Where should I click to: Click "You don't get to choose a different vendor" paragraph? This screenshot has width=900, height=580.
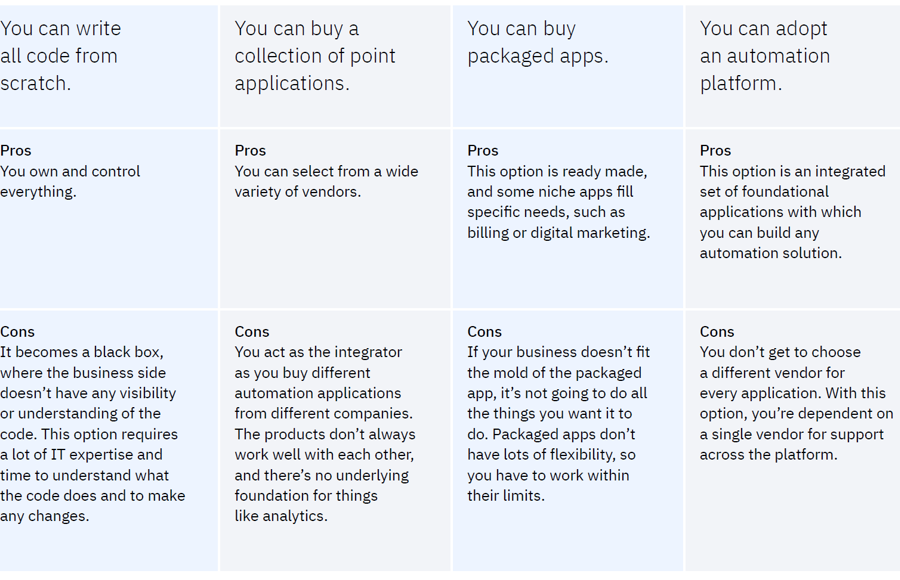pos(795,403)
